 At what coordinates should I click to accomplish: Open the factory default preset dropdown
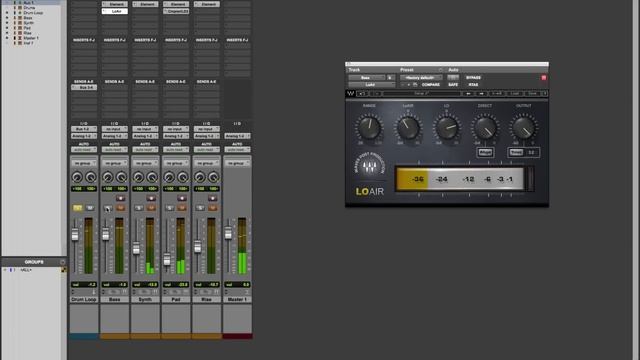tap(421, 78)
